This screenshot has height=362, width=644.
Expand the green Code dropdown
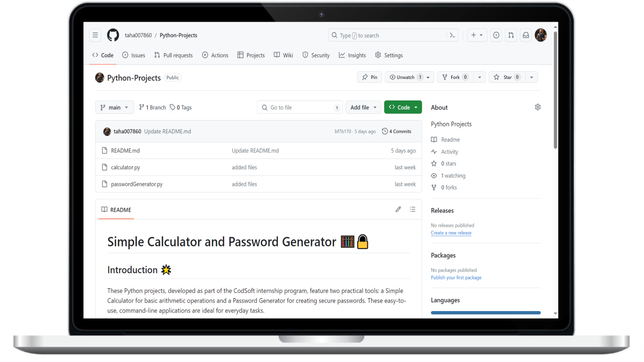coord(403,107)
